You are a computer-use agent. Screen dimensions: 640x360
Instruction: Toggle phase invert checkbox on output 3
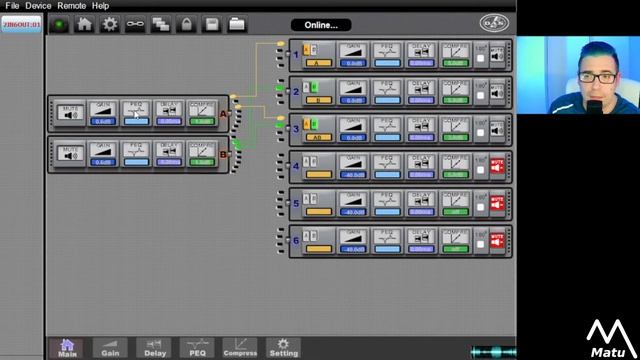pyautogui.click(x=480, y=133)
